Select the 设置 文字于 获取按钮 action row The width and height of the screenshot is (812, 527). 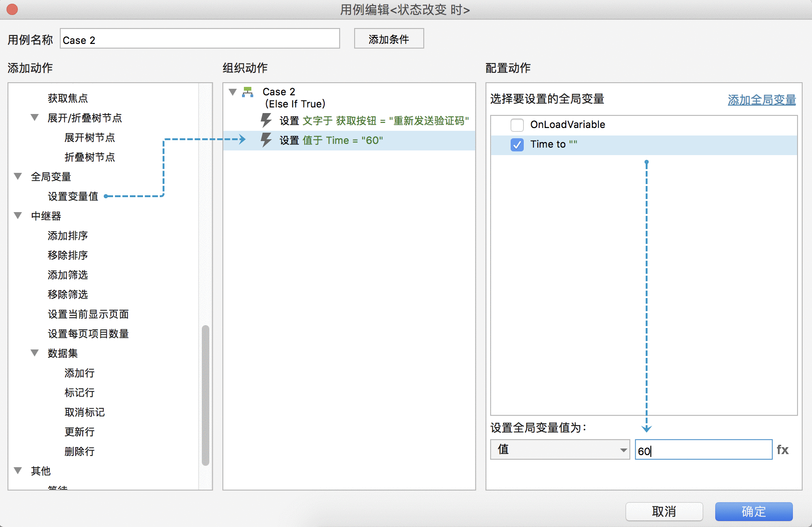349,121
